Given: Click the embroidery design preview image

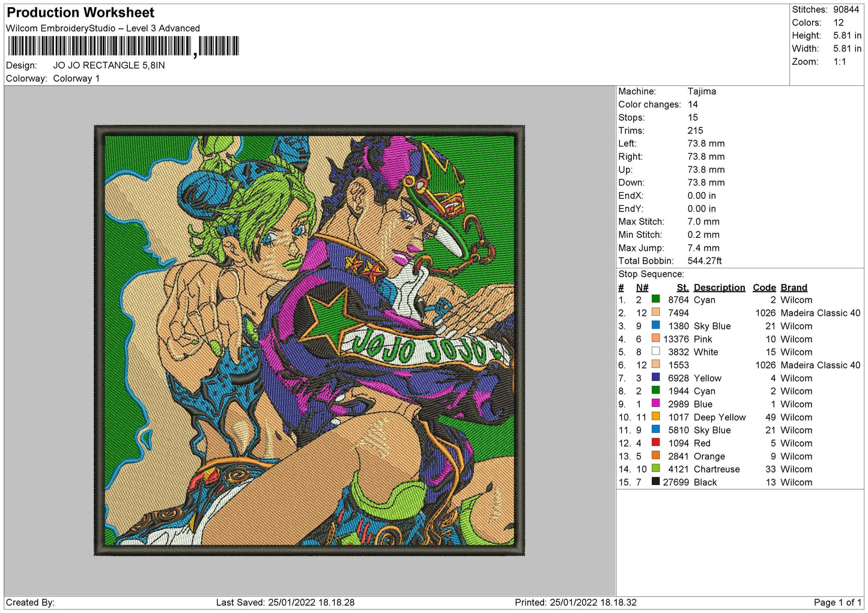Looking at the screenshot, I should (x=309, y=340).
